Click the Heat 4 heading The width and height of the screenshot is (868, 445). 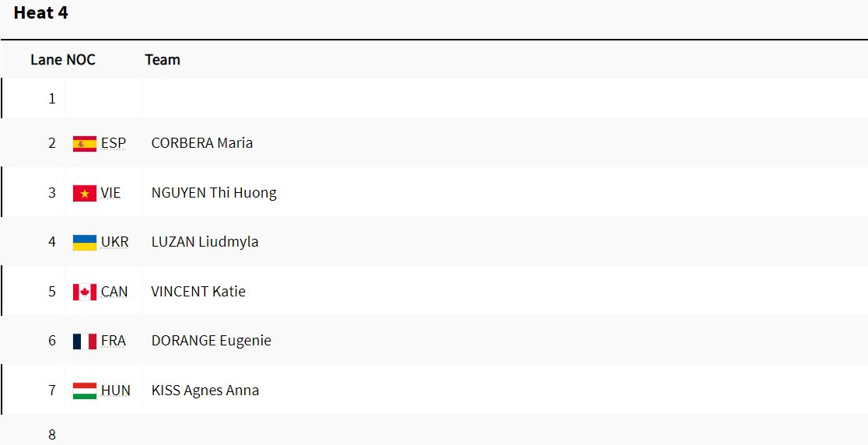(x=40, y=13)
